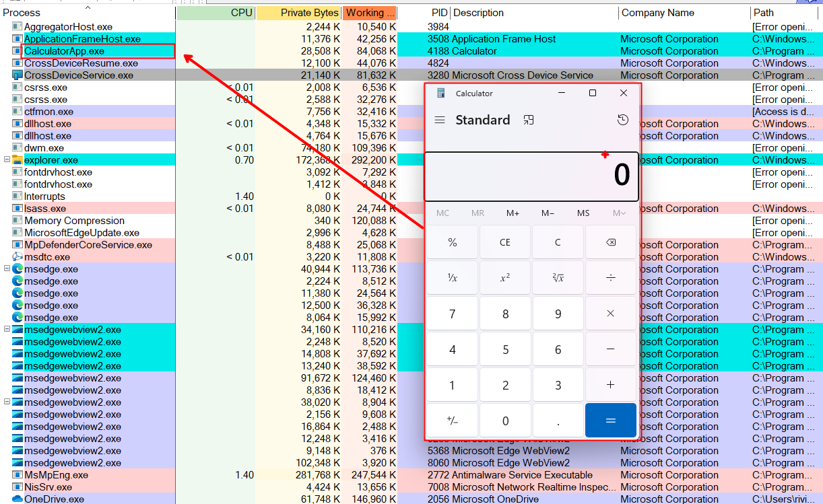Viewport: 823px width, 504px height.
Task: Click the plus/minus sign toggle key
Action: [452, 421]
